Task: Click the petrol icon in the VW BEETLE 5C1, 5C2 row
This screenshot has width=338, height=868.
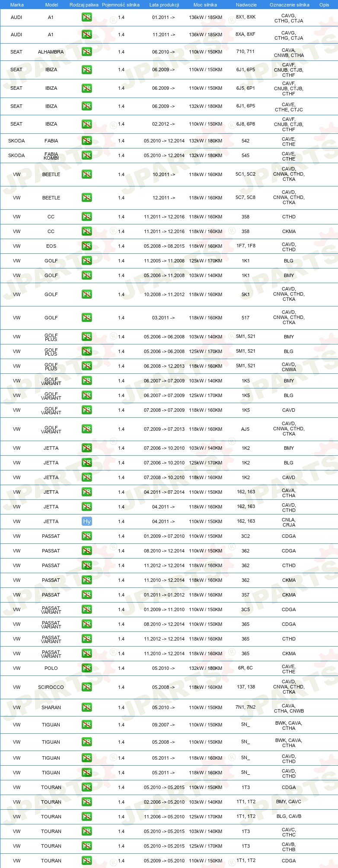Action: click(86, 174)
